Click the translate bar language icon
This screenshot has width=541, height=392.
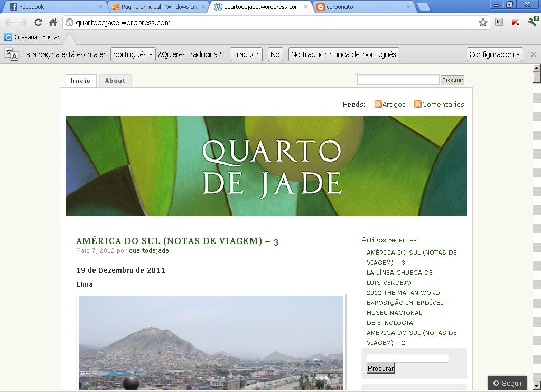click(x=12, y=54)
